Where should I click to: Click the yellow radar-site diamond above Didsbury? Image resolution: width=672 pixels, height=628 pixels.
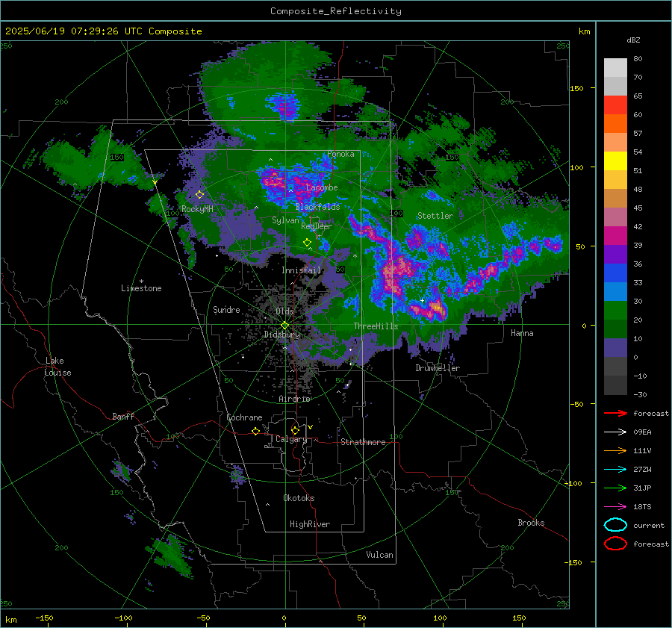(x=284, y=326)
